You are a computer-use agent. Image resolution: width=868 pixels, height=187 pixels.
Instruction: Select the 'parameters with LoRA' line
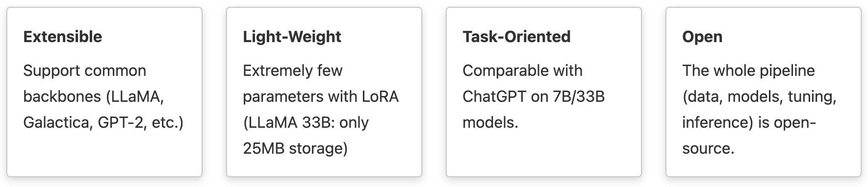321,97
